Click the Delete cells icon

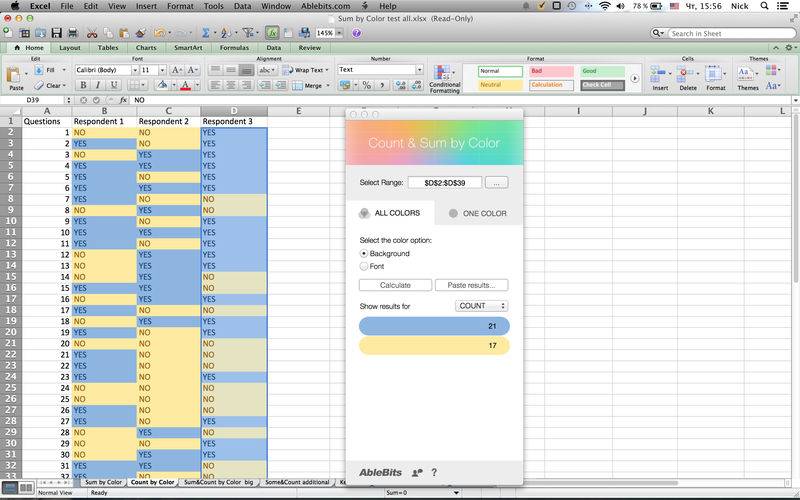[x=685, y=73]
